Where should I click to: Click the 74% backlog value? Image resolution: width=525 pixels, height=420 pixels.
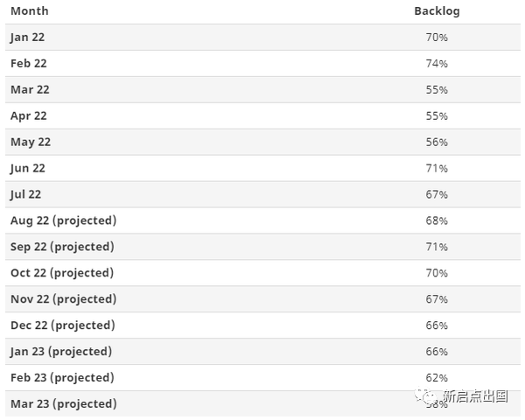pos(437,63)
